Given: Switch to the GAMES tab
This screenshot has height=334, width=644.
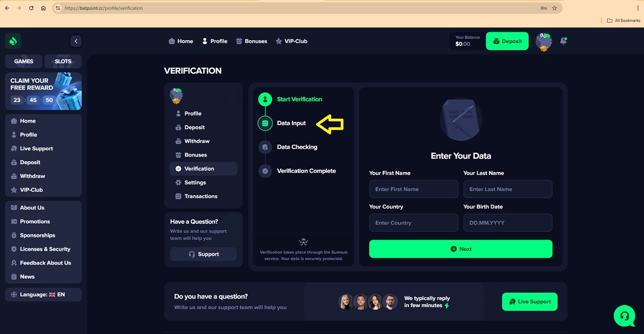Looking at the screenshot, I should tap(24, 61).
